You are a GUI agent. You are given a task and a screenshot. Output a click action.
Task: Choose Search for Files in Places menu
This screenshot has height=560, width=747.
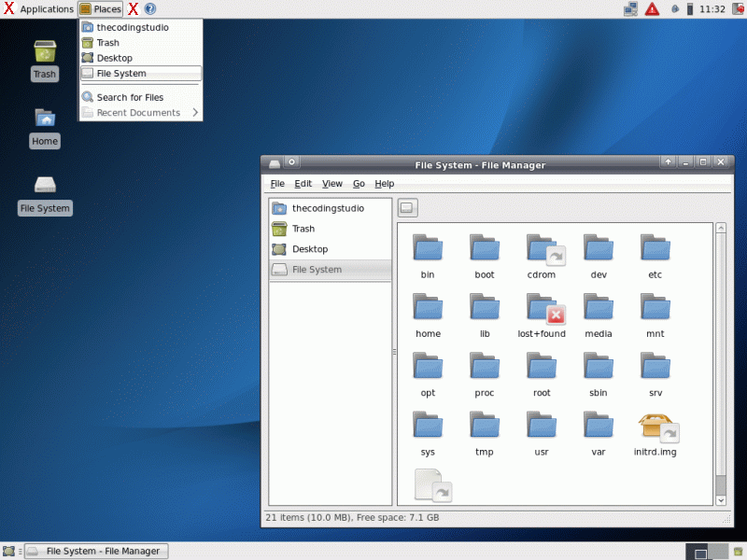(x=130, y=97)
